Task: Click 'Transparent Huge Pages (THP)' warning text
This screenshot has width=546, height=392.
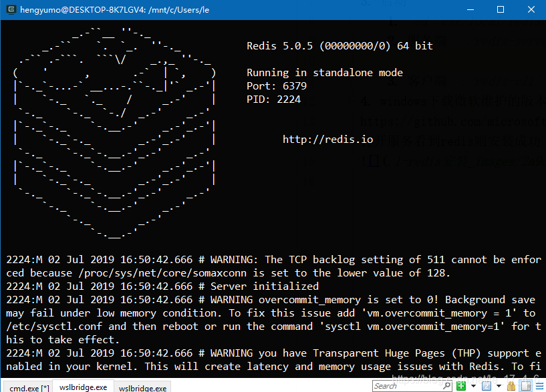Action: (x=396, y=353)
